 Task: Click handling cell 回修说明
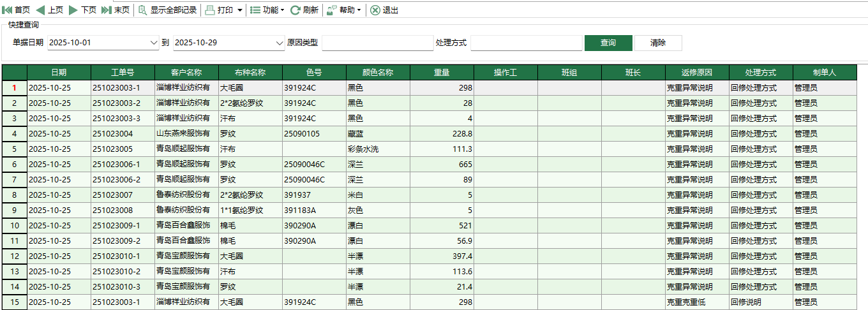coord(761,302)
